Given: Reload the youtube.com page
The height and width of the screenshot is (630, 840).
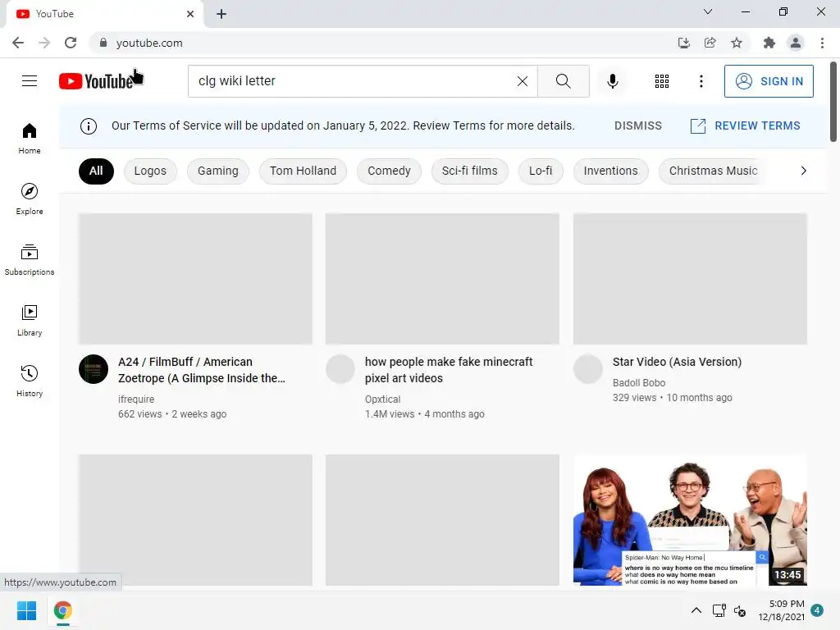Looking at the screenshot, I should tap(71, 43).
